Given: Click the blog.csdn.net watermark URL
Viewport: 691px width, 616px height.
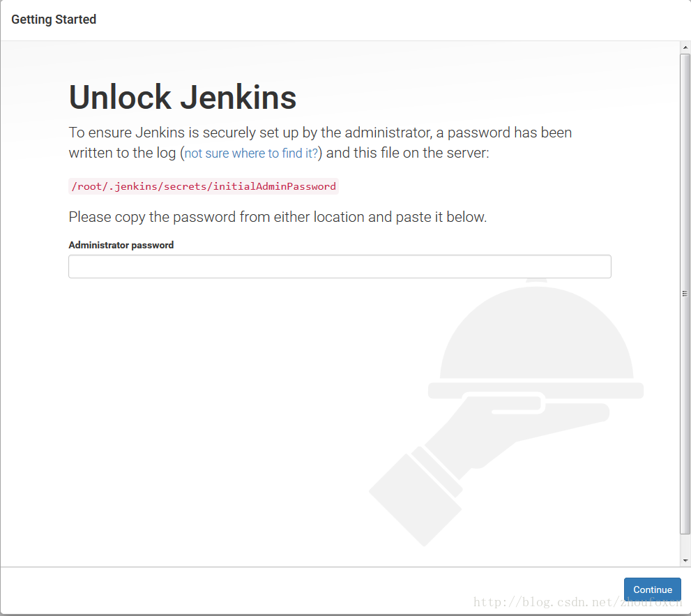Looking at the screenshot, I should coord(577,602).
